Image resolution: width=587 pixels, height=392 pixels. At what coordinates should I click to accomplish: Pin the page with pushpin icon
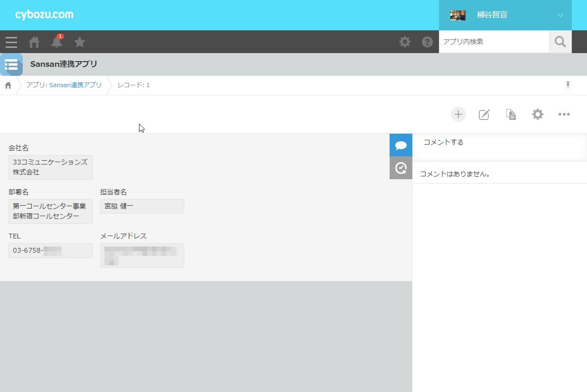568,85
